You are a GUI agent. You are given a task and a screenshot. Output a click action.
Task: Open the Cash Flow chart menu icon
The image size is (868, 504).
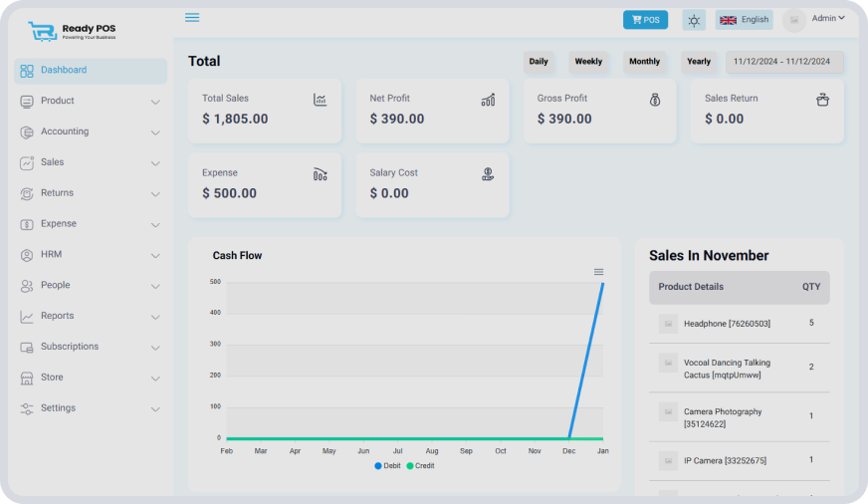(x=598, y=272)
